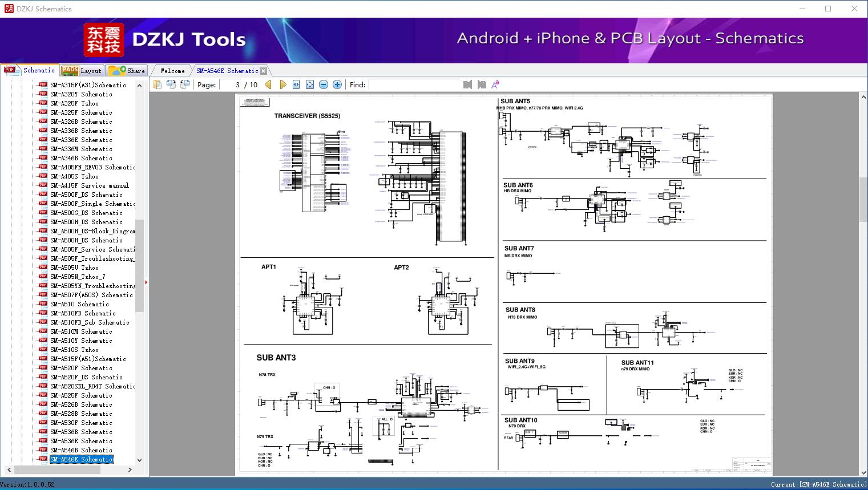This screenshot has width=868, height=490.
Task: Click PDF icon beside SM-A520F Schematic
Action: [43, 367]
